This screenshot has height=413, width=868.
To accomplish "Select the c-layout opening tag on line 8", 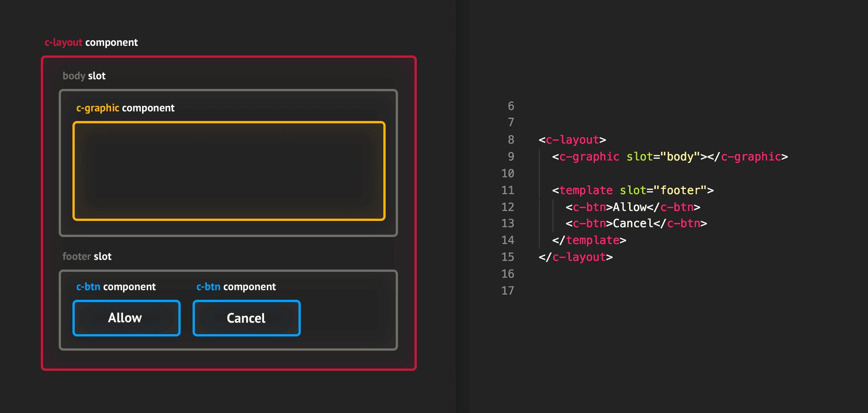I will (573, 140).
